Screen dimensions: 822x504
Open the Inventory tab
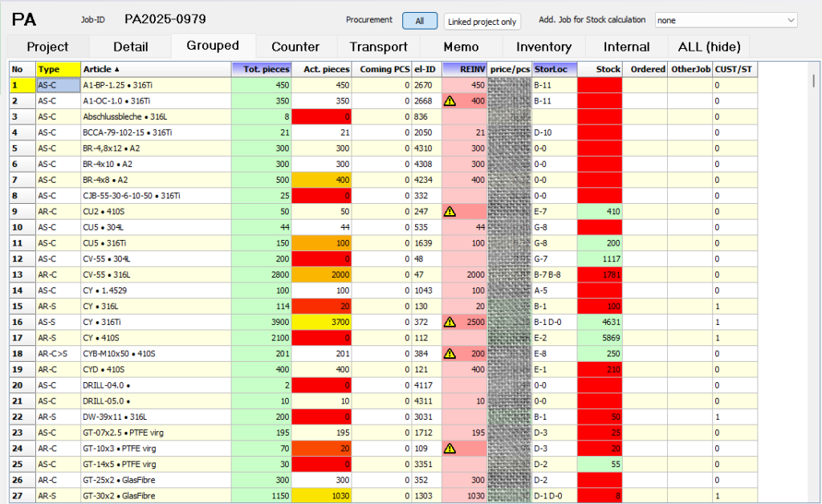pos(543,47)
